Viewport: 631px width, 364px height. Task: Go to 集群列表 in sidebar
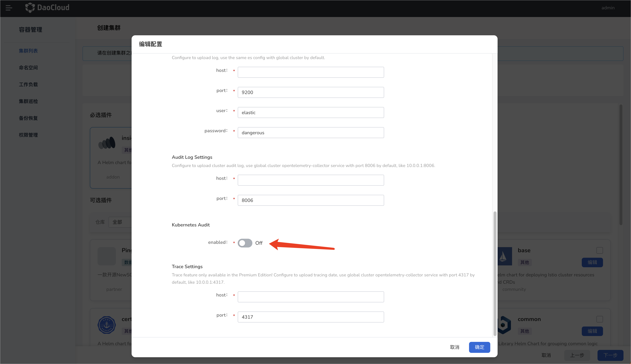28,51
